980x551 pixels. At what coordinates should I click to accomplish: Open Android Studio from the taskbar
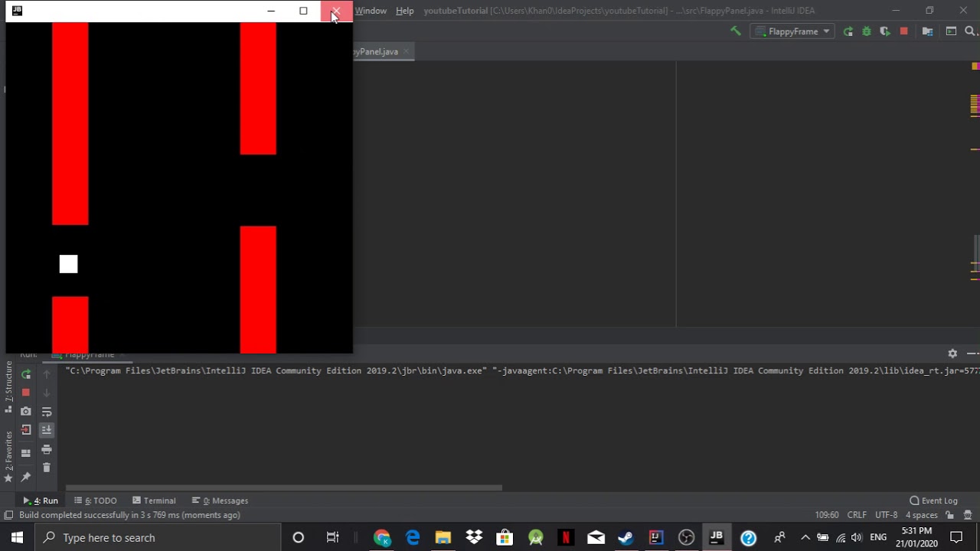pyautogui.click(x=535, y=537)
